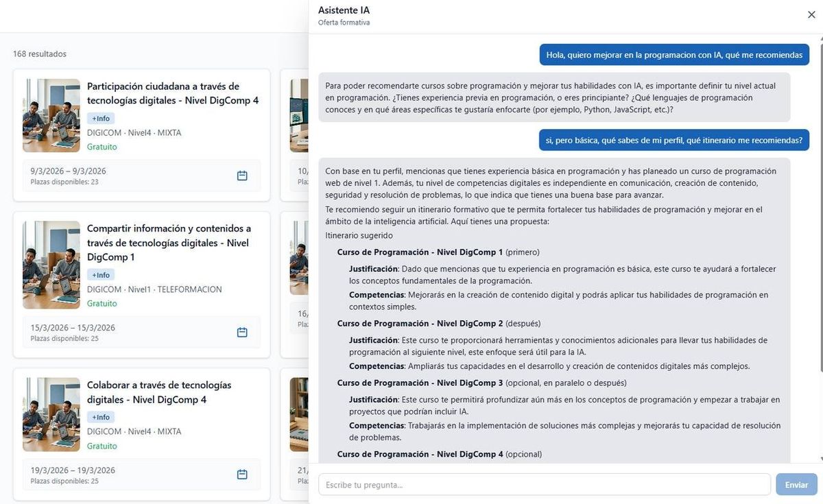Focus the 'Escribe tu pregunta...' input field
The height and width of the screenshot is (504, 823).
[545, 485]
